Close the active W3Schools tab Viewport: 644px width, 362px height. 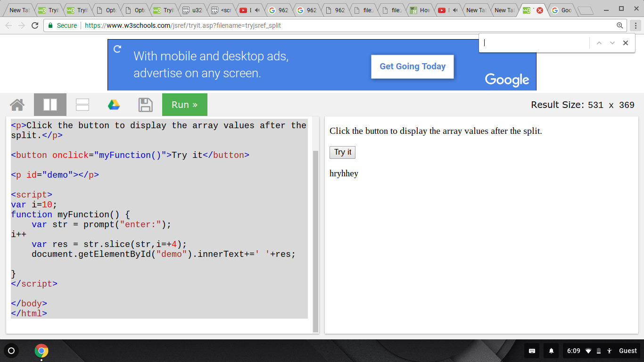click(540, 10)
